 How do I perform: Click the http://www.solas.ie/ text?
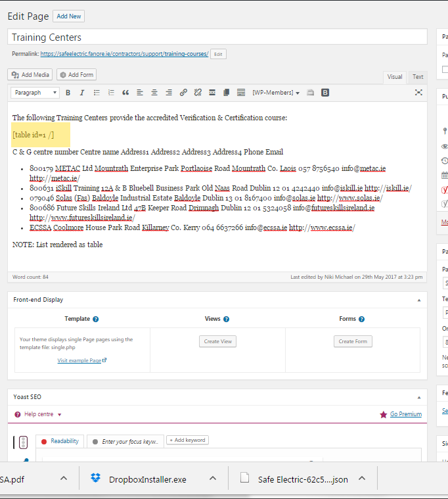pyautogui.click(x=349, y=198)
